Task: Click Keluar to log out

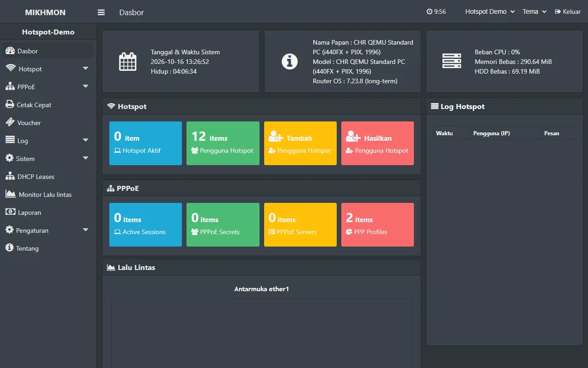Action: [568, 12]
